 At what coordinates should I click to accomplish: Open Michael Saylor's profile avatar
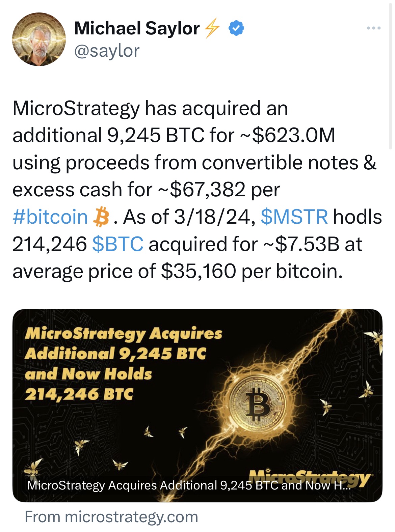(x=39, y=39)
